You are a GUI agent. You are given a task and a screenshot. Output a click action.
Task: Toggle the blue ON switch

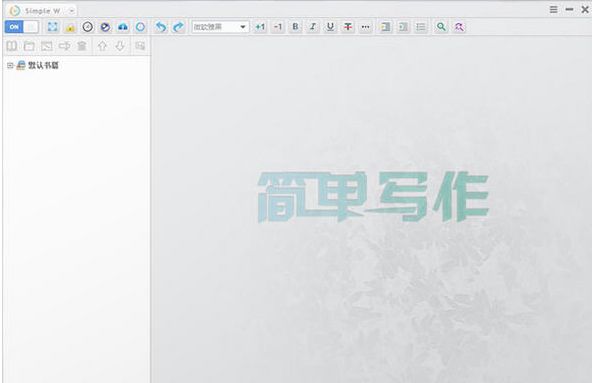(x=22, y=27)
